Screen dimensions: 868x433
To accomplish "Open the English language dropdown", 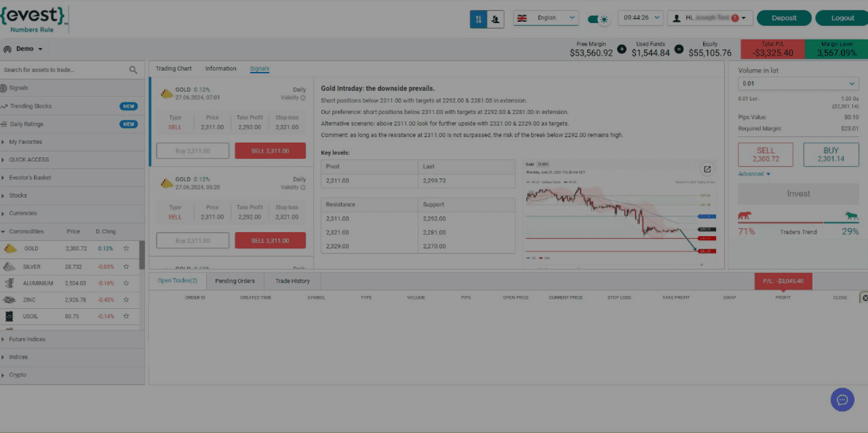I will 546,18.
